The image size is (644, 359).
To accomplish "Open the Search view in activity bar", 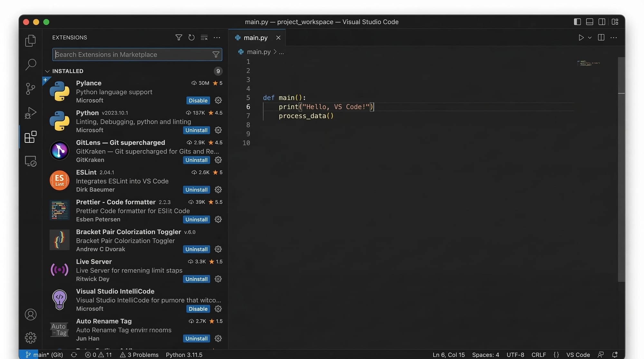I will coord(31,64).
